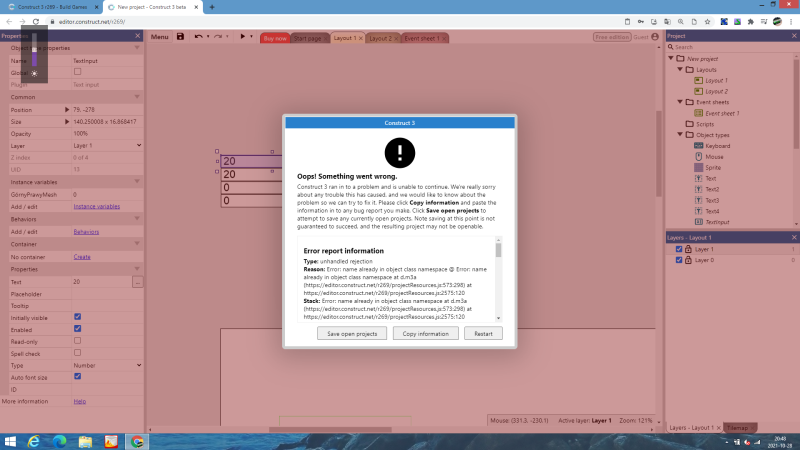Click the save project icon

click(x=180, y=37)
